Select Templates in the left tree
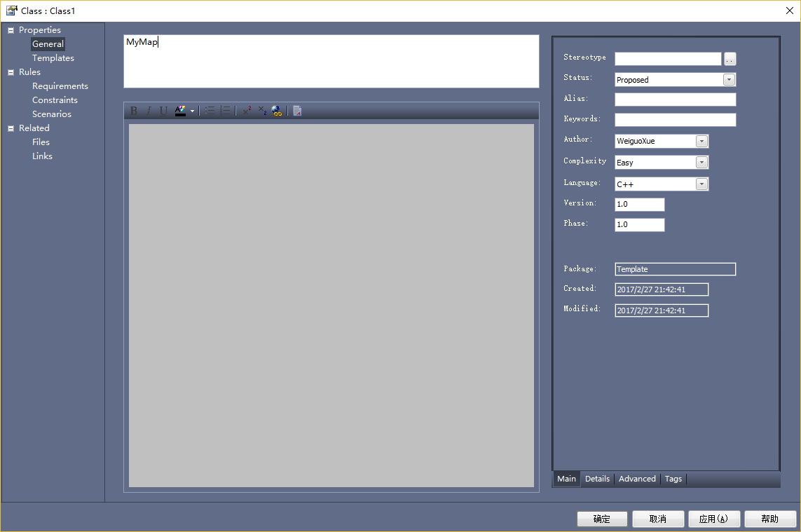Screen dimensions: 801x532 pyautogui.click(x=53, y=58)
